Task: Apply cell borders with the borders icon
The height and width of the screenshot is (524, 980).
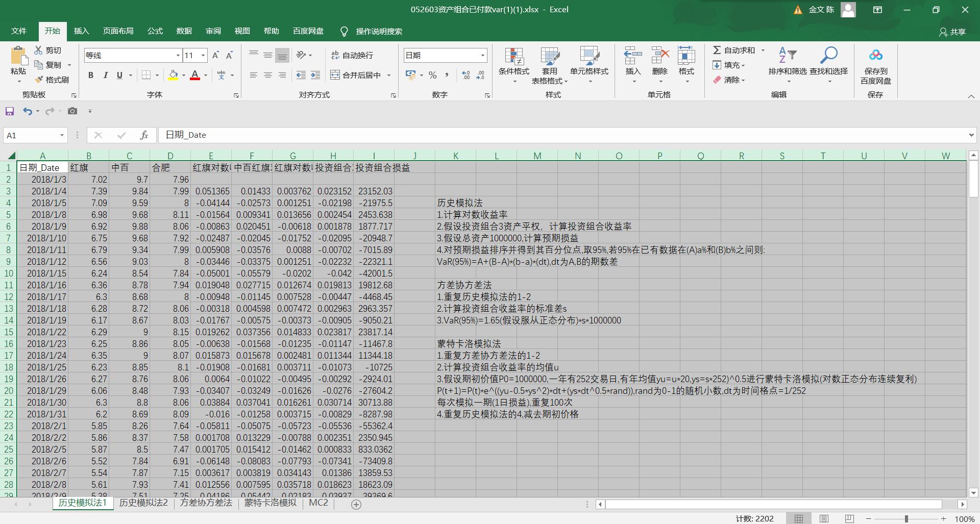Action: [146, 75]
